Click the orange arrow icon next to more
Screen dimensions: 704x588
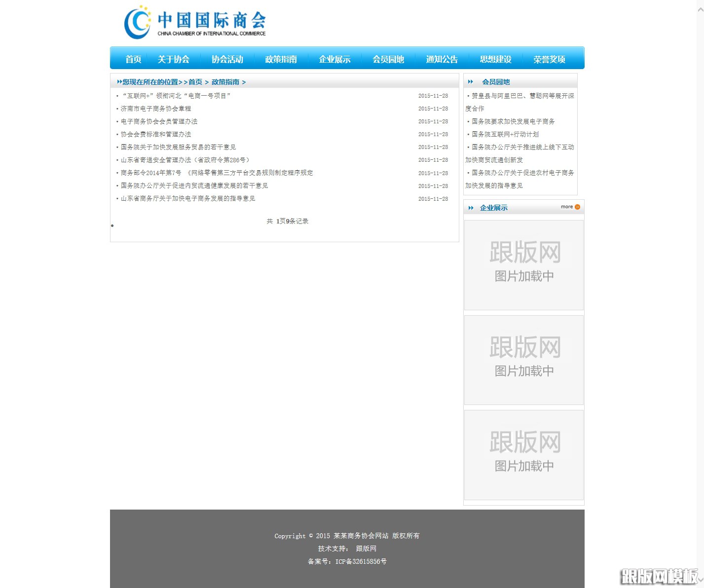[577, 207]
